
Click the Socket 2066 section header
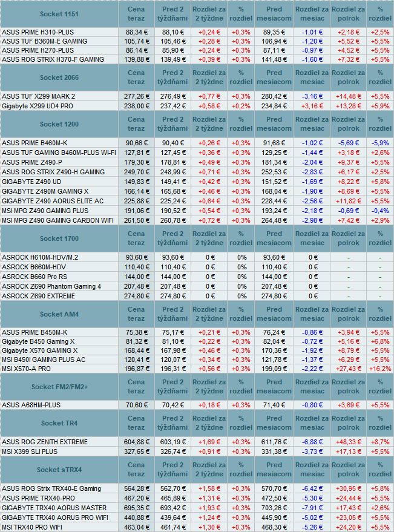coord(59,77)
